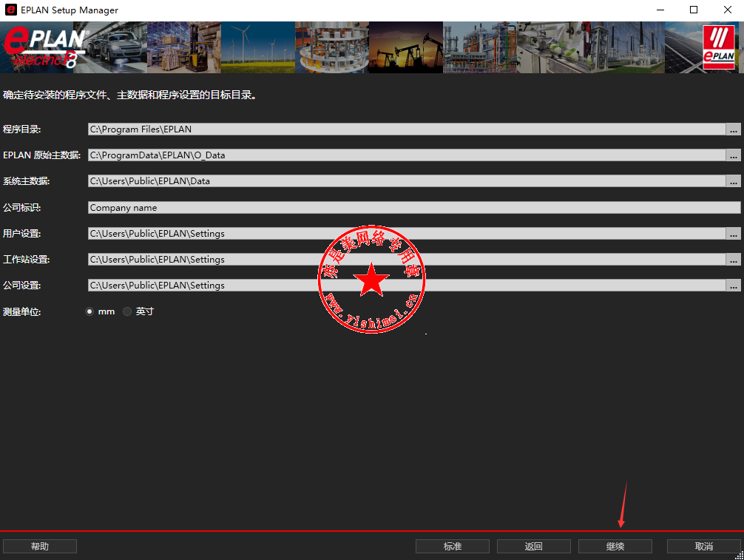Click the 用户设置 path field

pos(407,234)
